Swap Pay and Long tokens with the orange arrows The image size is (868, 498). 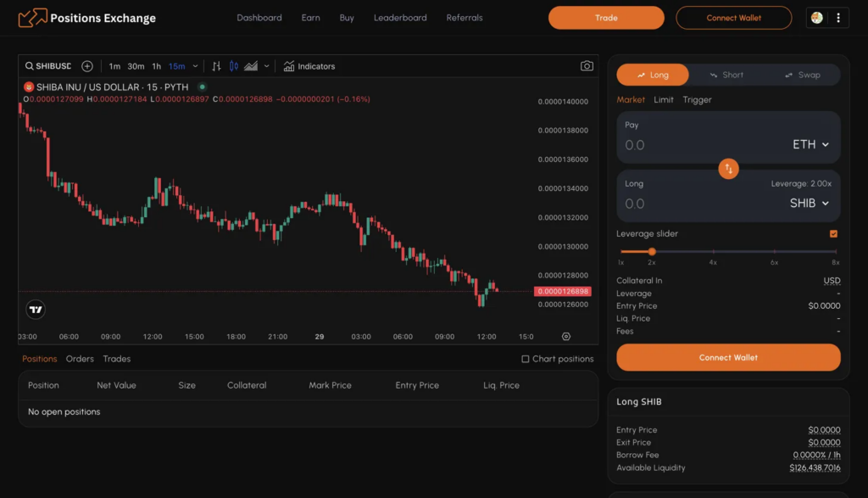[x=728, y=168]
